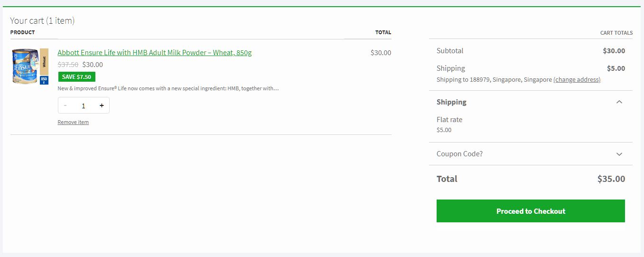Click the PRODUCT column header
The width and height of the screenshot is (644, 257).
23,32
